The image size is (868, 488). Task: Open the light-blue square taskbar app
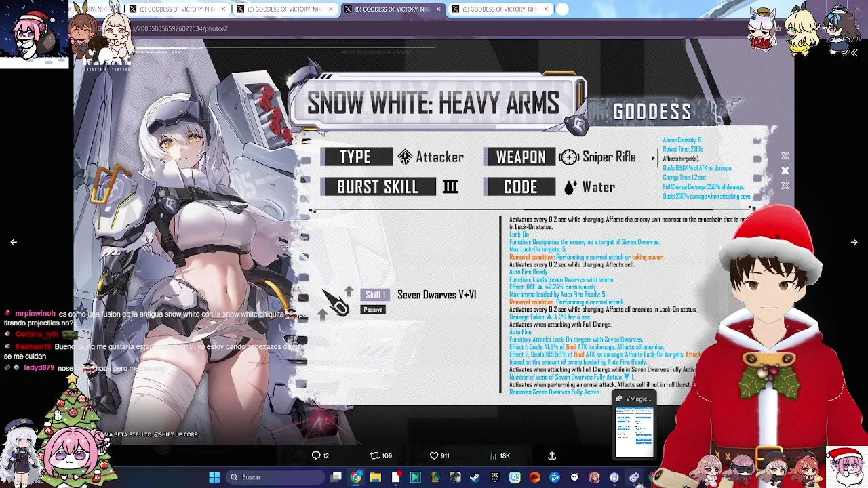click(x=515, y=477)
